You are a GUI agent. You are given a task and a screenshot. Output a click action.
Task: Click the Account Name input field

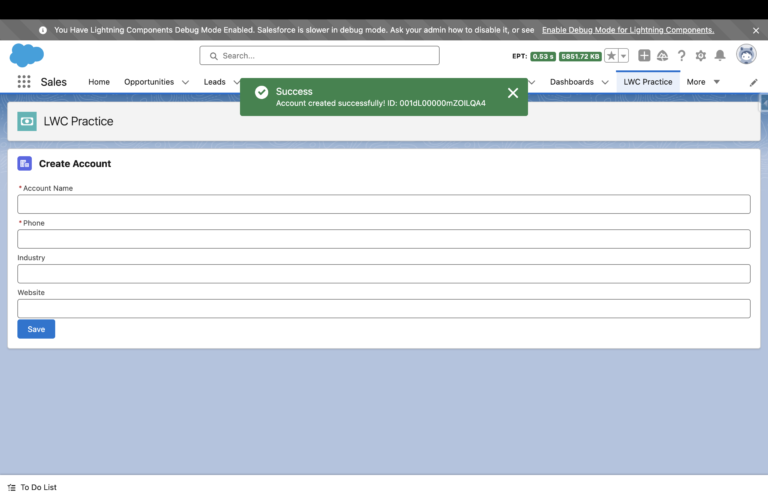click(x=384, y=204)
